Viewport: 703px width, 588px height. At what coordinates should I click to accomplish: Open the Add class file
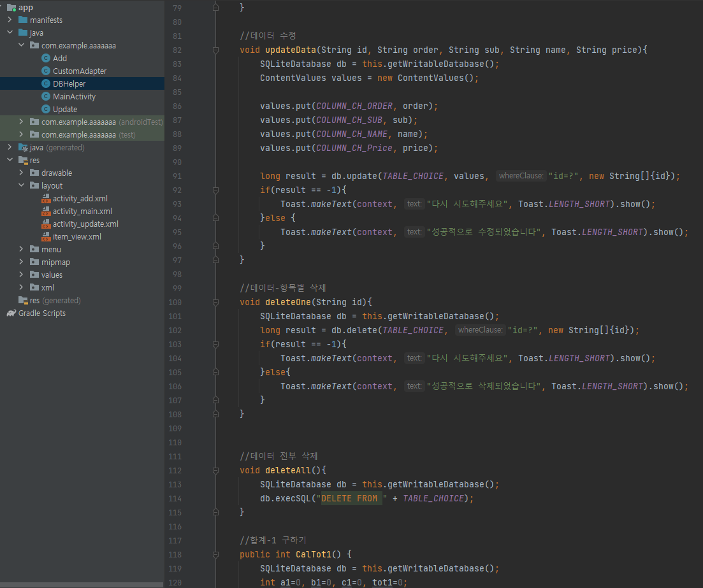60,58
